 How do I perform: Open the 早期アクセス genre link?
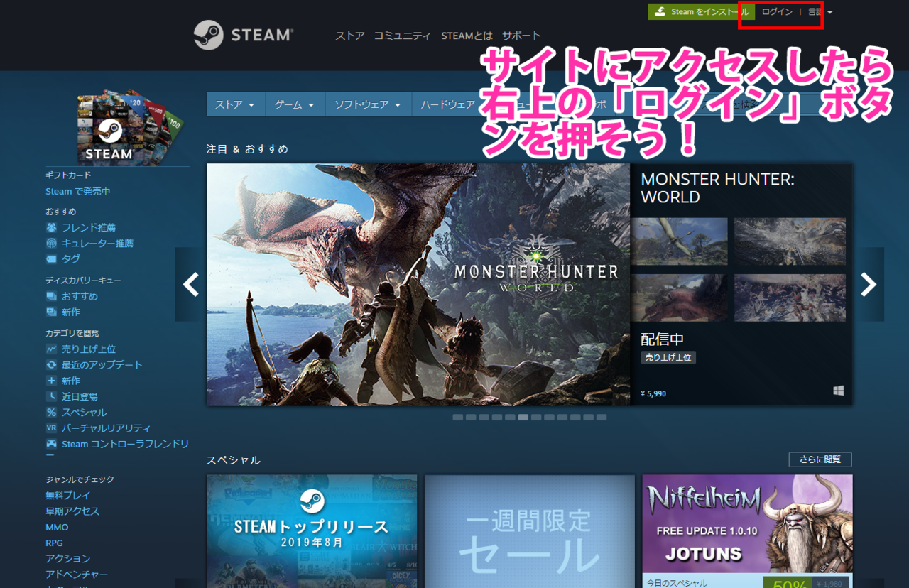72,511
